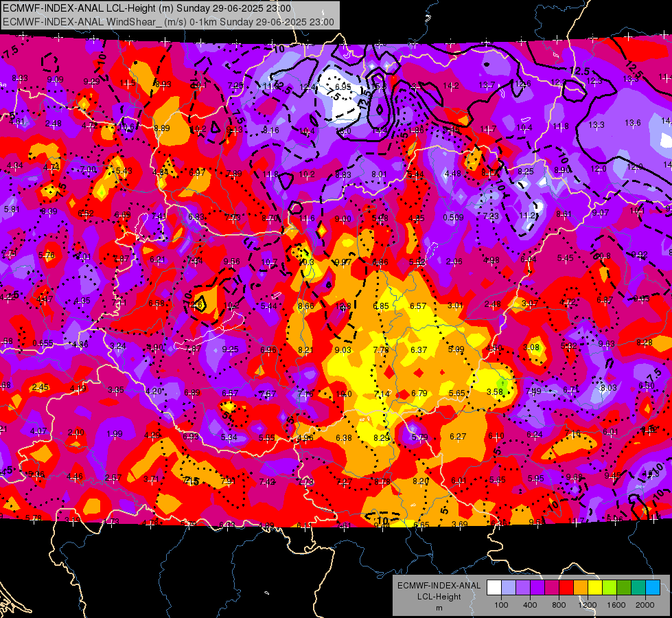Click the value 13.6 on the map
672x618 pixels.
click(633, 123)
